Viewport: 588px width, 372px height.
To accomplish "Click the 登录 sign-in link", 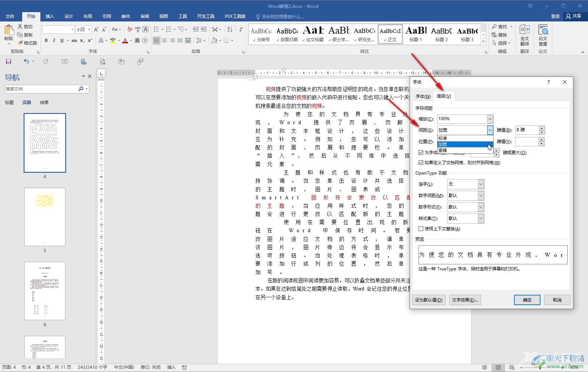I will click(x=555, y=16).
